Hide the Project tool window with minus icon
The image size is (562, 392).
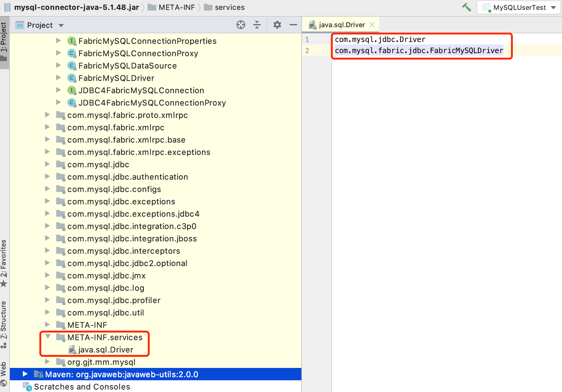coord(293,25)
